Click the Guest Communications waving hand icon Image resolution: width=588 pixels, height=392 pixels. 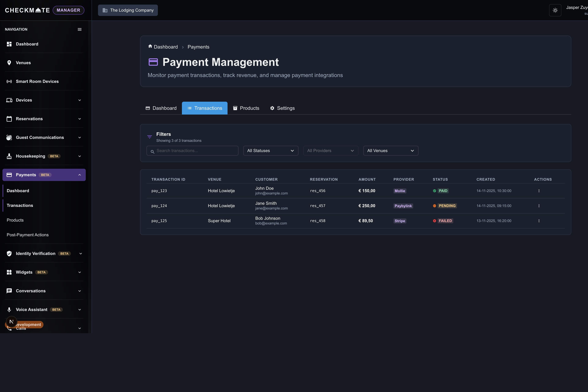click(9, 138)
